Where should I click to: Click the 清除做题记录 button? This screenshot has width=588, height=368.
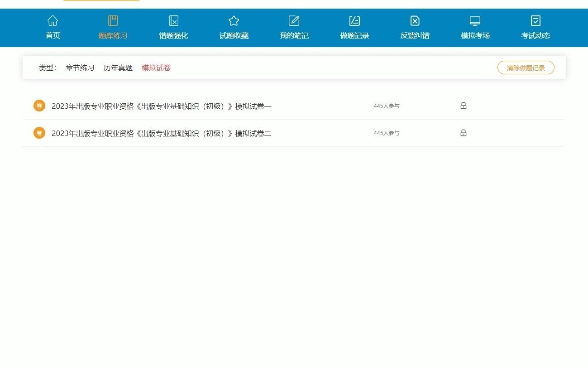[526, 68]
